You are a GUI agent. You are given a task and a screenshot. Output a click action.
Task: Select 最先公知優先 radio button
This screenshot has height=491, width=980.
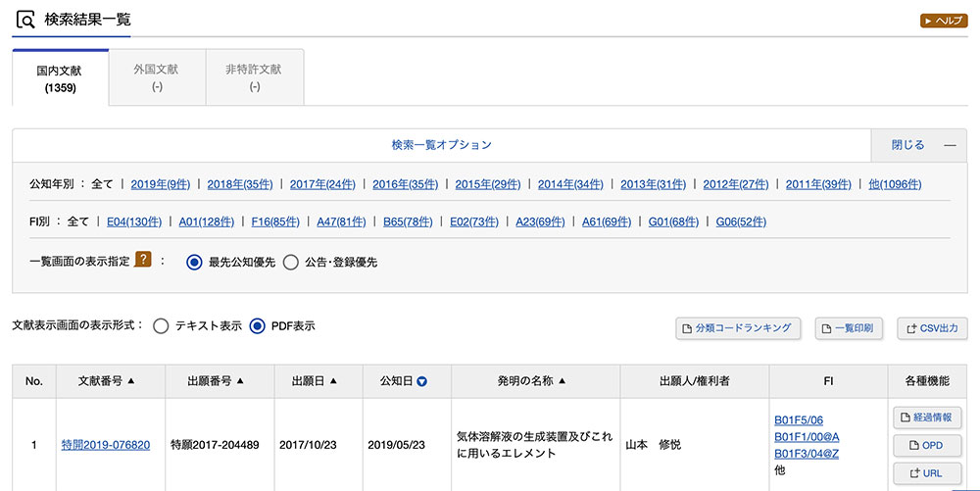click(194, 263)
